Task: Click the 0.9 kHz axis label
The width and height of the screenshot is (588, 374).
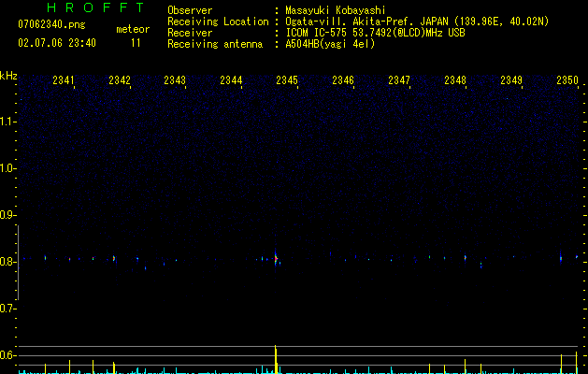Action: point(7,215)
